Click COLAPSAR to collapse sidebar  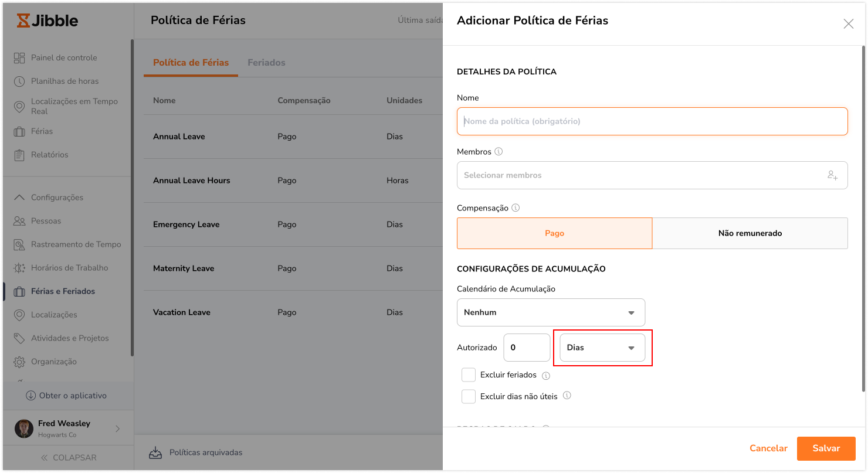click(68, 458)
